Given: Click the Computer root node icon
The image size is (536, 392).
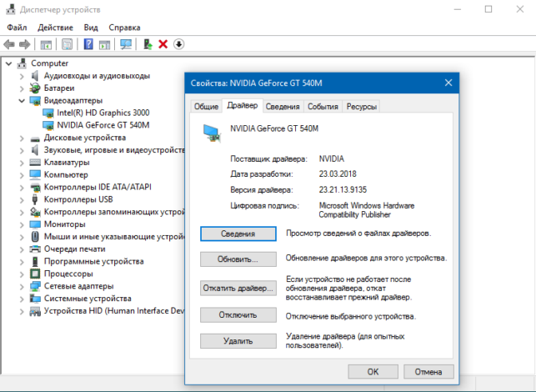Looking at the screenshot, I should pyautogui.click(x=22, y=63).
